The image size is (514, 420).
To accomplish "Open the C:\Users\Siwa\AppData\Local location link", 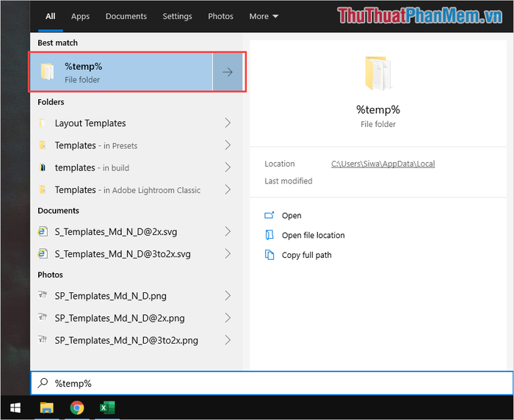I will tap(383, 164).
